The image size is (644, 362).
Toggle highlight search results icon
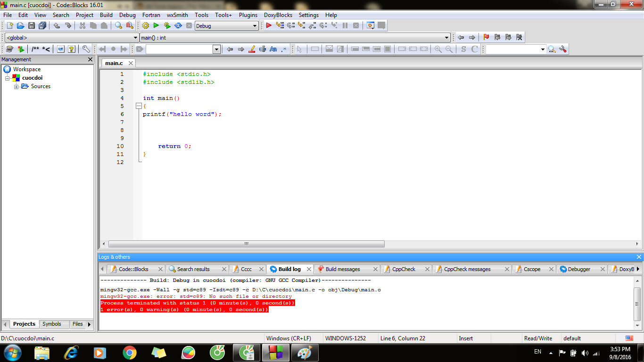(x=252, y=49)
